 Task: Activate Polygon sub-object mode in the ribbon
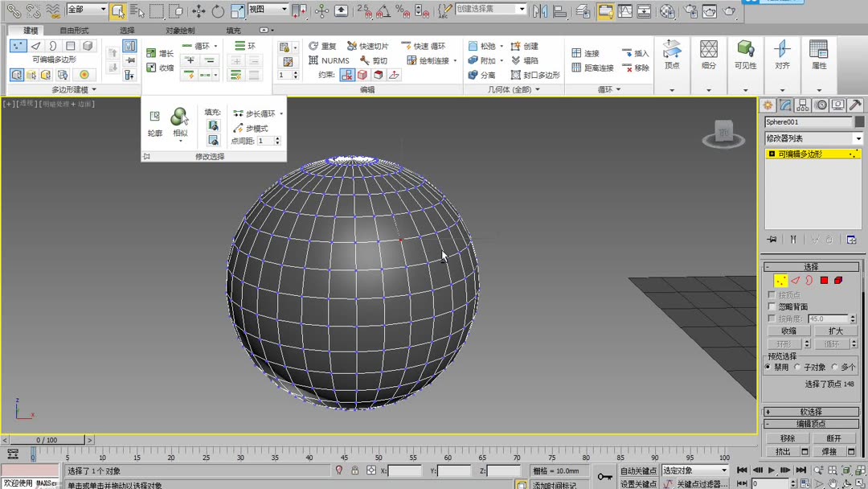71,46
